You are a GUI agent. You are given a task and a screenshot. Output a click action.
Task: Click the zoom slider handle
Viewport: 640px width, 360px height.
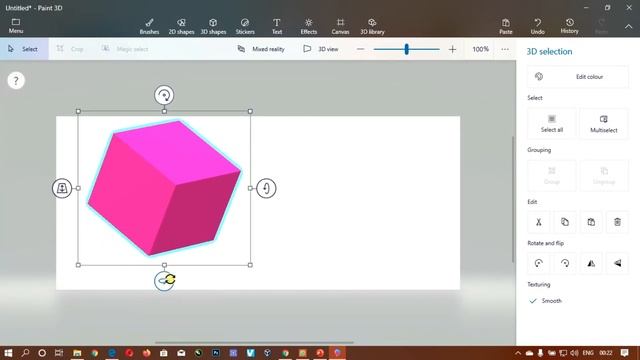click(x=407, y=49)
